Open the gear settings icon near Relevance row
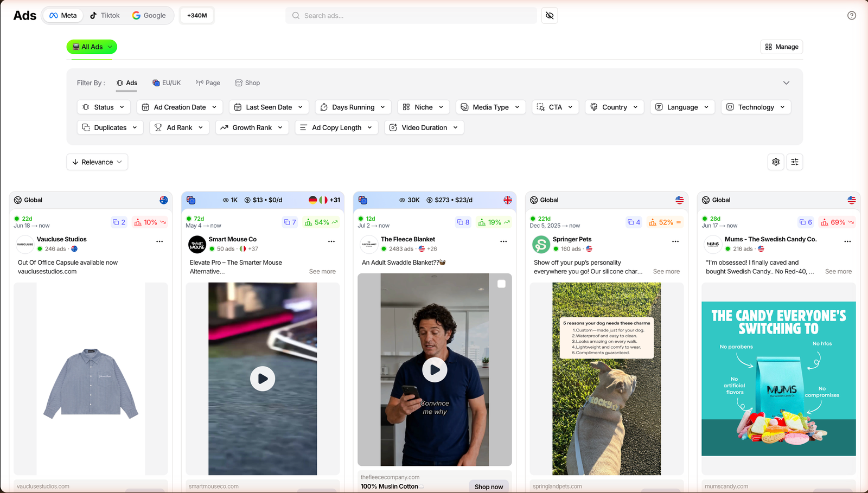Screen dimensions: 868x493 [x=776, y=162]
